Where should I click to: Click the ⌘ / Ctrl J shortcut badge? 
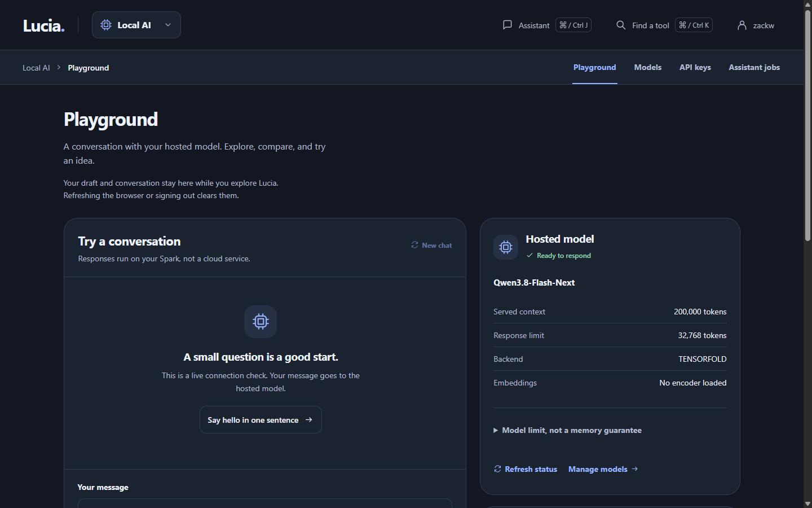click(573, 25)
